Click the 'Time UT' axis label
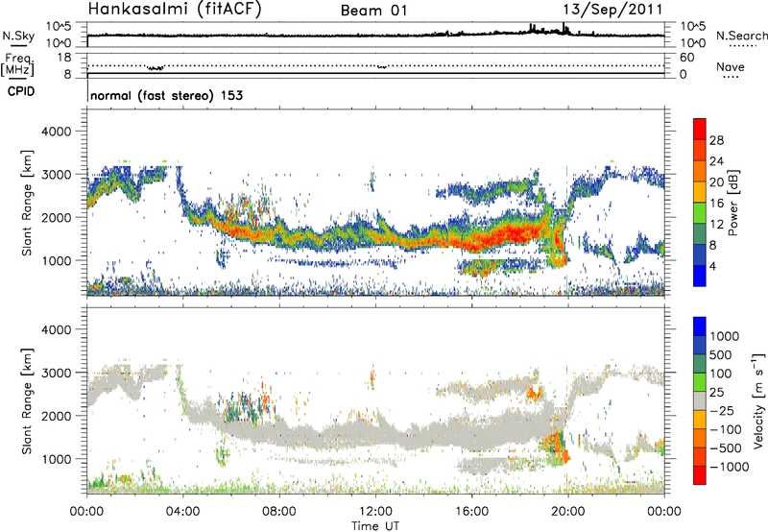The height and width of the screenshot is (532, 768). click(x=375, y=526)
